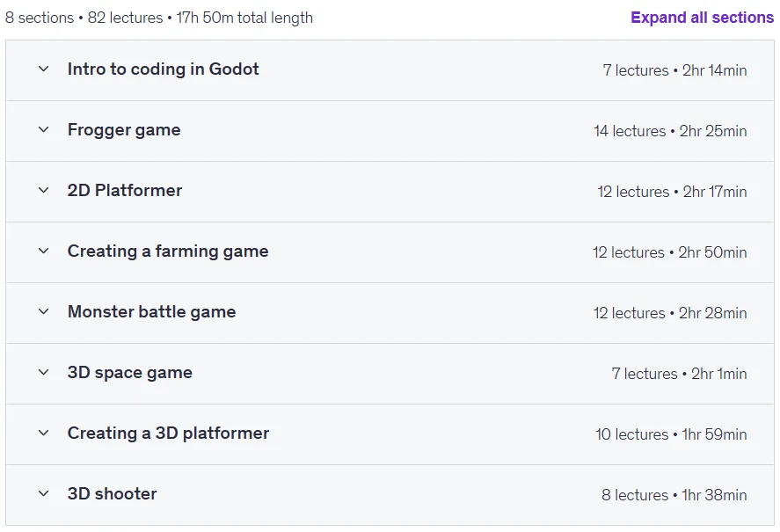Open the 3D space game title
This screenshot has width=780, height=532.
pyautogui.click(x=130, y=373)
